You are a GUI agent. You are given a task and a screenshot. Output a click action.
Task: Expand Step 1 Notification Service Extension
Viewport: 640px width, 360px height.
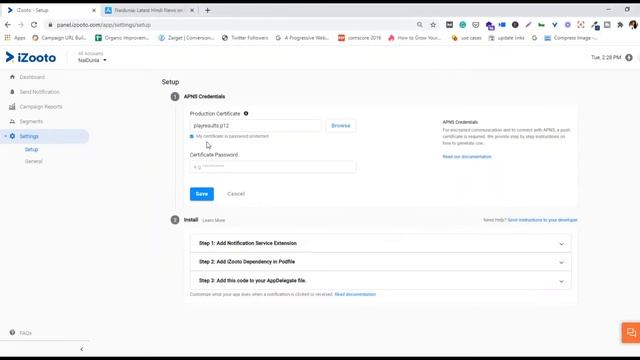(381, 243)
